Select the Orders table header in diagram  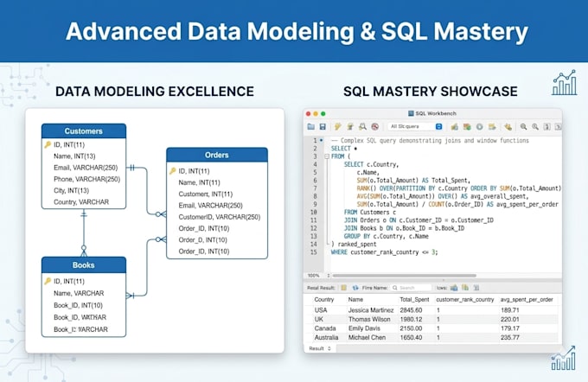(217, 155)
